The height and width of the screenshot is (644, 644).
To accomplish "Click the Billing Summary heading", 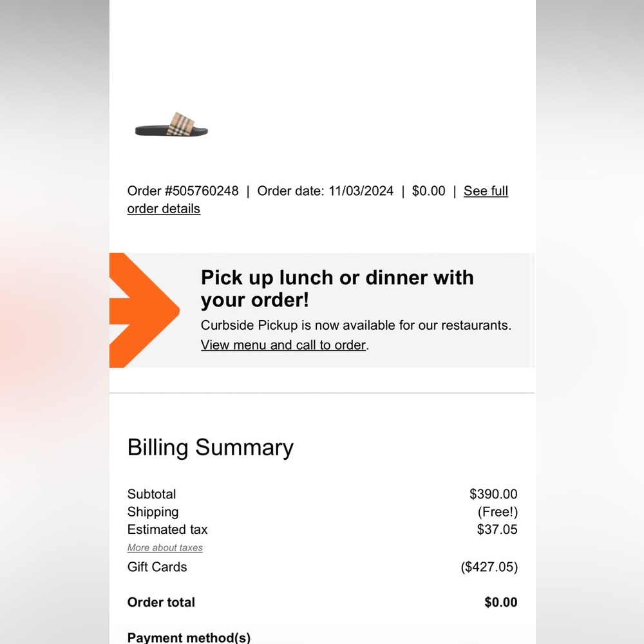I will tap(211, 448).
